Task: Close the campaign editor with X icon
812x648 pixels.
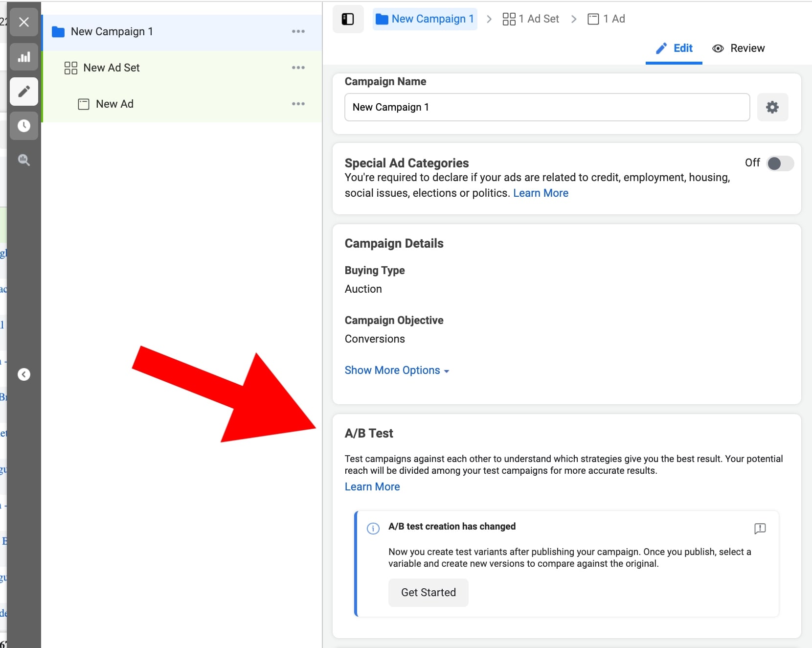Action: (x=23, y=22)
